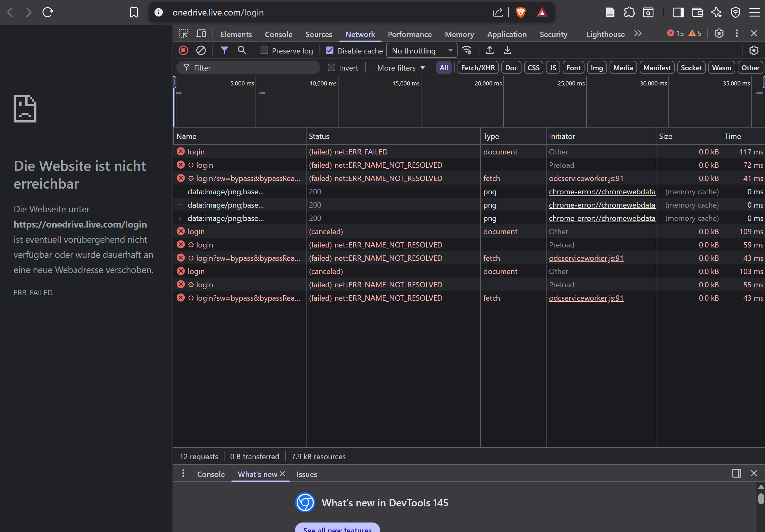
Task: Clear the network log
Action: tap(201, 50)
